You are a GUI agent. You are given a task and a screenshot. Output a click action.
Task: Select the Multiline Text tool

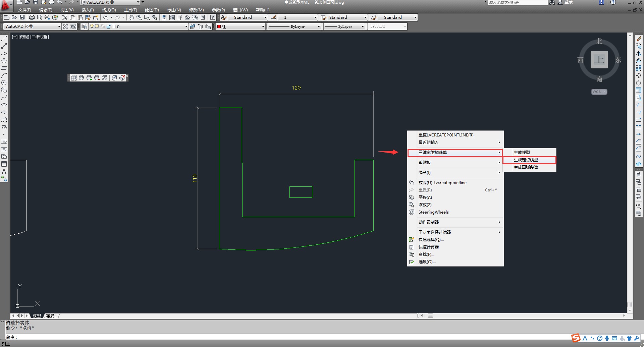click(4, 171)
